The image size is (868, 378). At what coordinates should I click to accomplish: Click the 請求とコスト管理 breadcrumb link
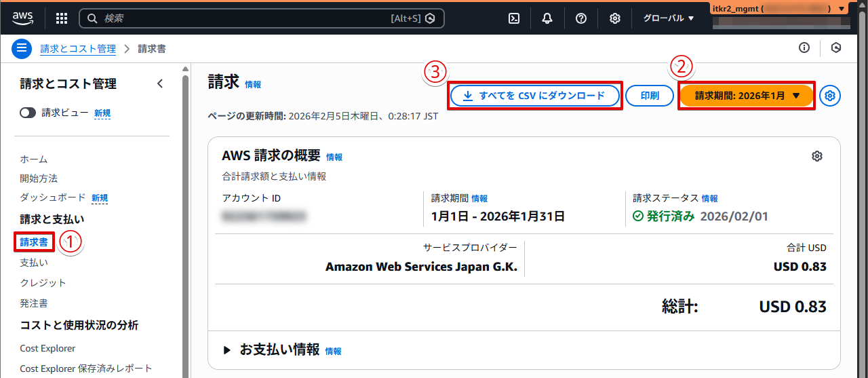(78, 49)
